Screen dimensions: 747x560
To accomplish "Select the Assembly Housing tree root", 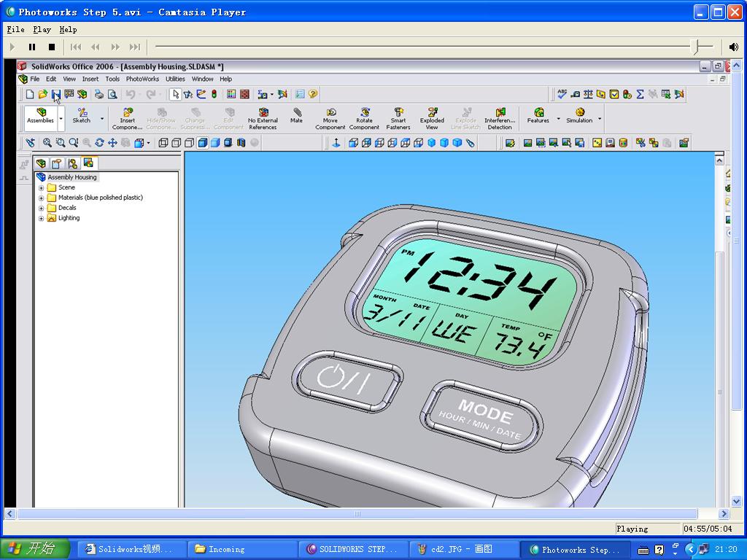I will 72,177.
